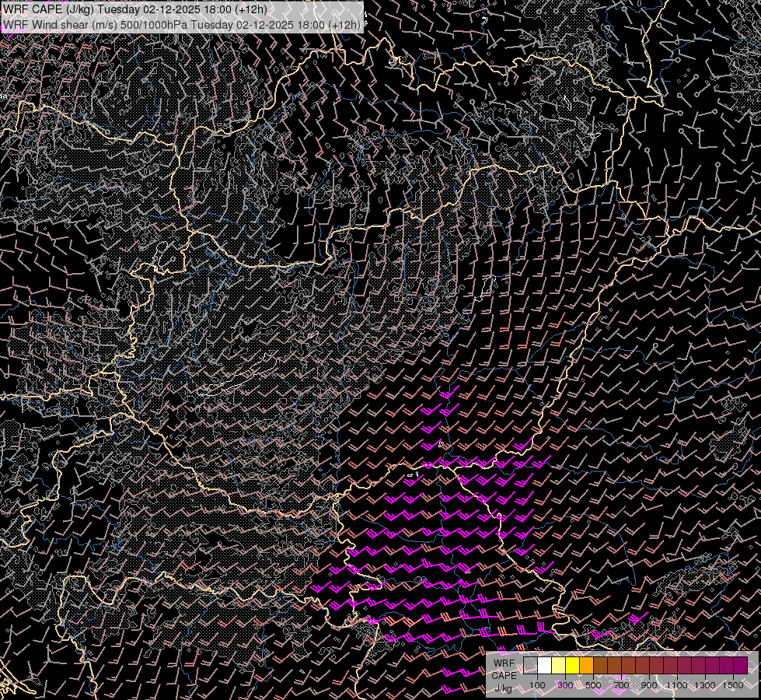Click the 'J/kg' unit label in legend
Image resolution: width=761 pixels, height=700 pixels.
(503, 688)
